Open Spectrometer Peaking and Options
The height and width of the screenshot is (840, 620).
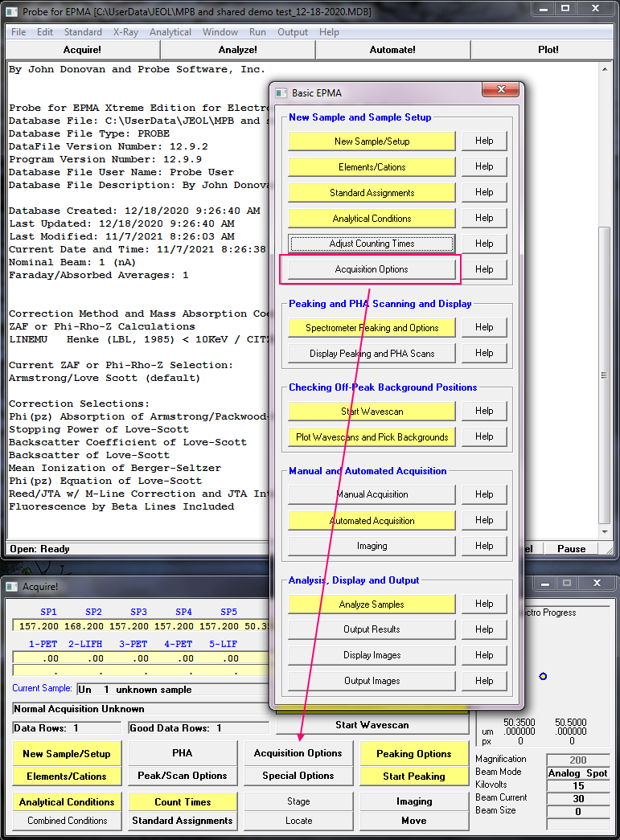point(372,328)
